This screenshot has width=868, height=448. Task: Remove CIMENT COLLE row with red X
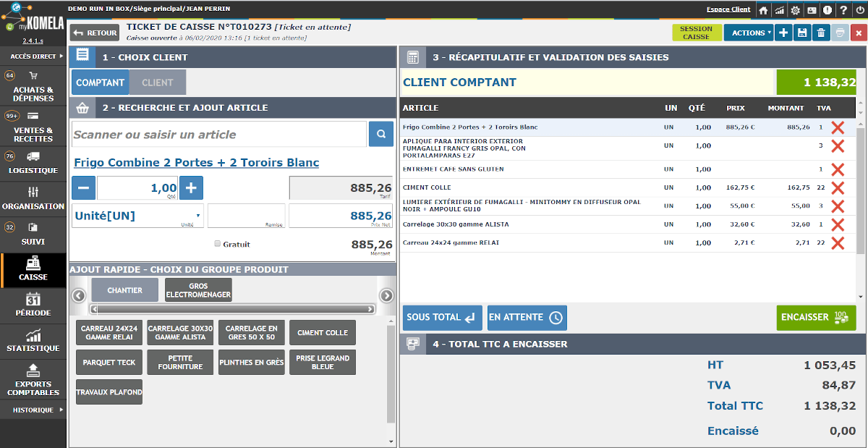(x=838, y=188)
